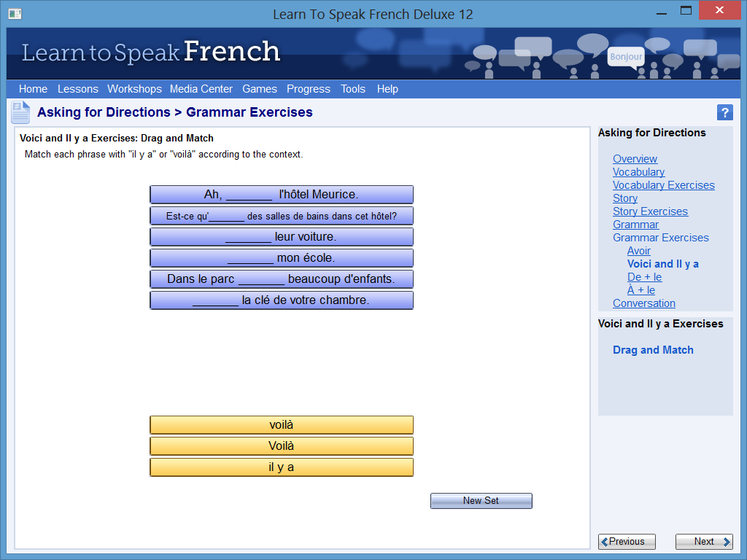Select the "Ah, ___ l'hôtel Meurice" phrase
This screenshot has width=747, height=560.
282,195
